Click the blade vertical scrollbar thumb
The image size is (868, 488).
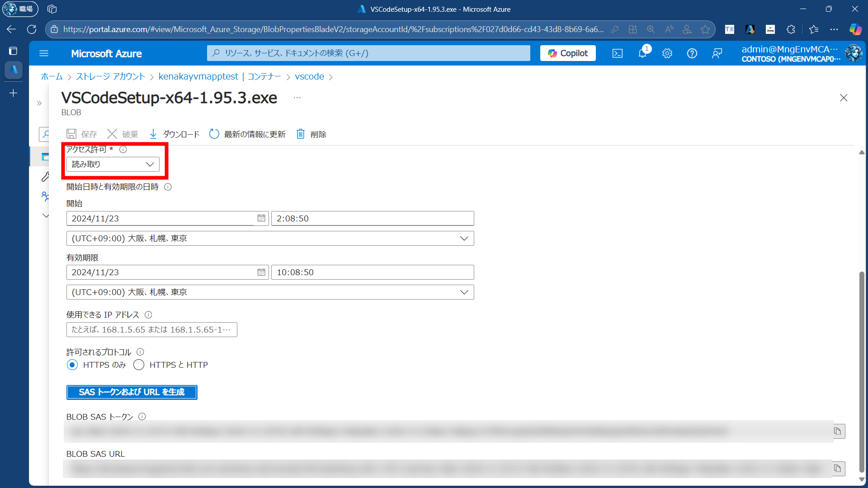tap(862, 372)
